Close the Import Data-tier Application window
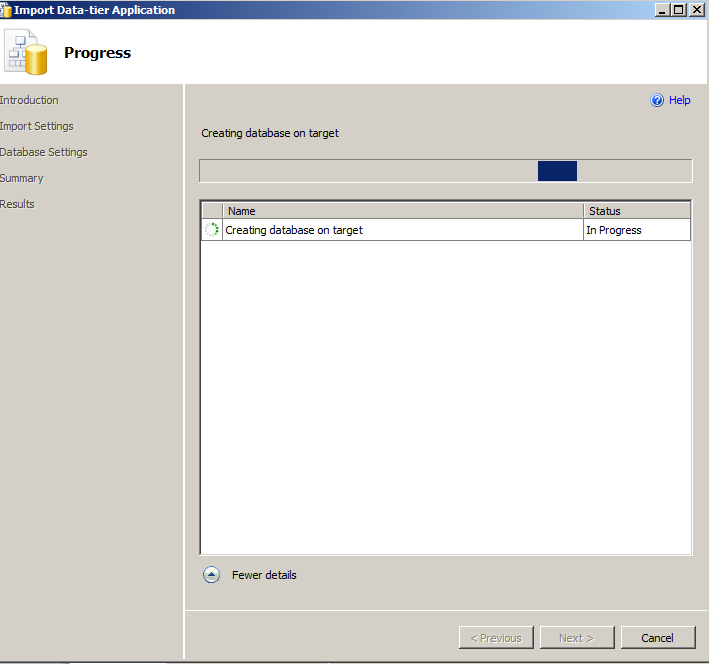709x664 pixels. coord(696,10)
